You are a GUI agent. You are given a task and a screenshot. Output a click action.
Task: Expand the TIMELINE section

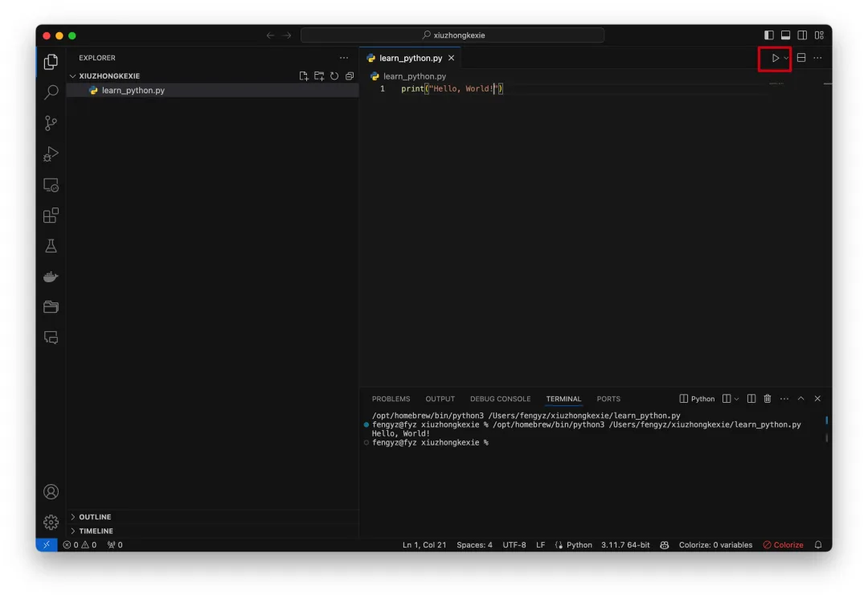click(96, 531)
